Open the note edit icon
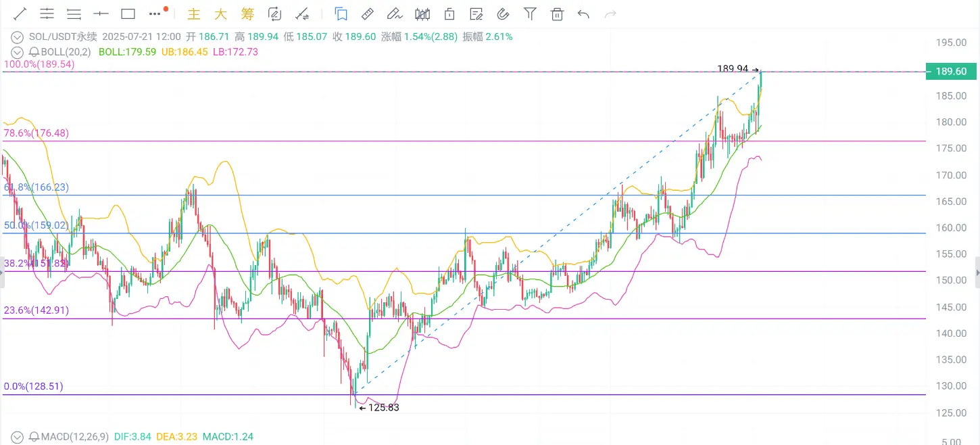The image size is (980, 445). (476, 14)
